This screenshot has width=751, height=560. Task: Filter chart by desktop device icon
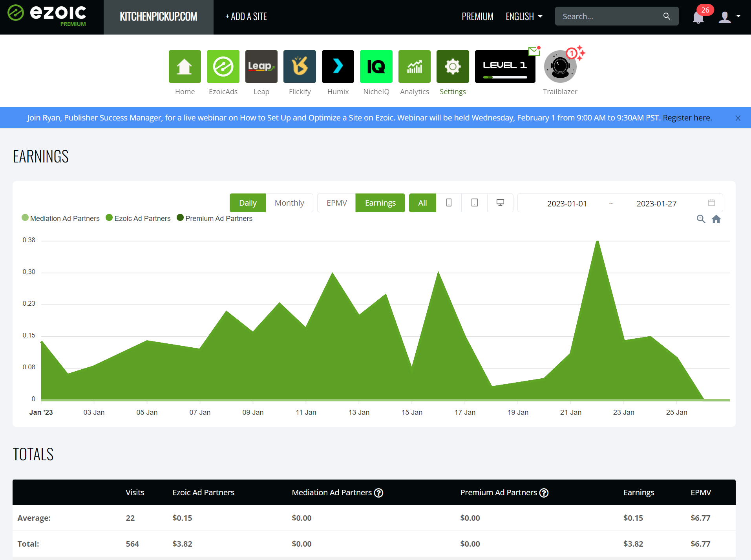500,202
